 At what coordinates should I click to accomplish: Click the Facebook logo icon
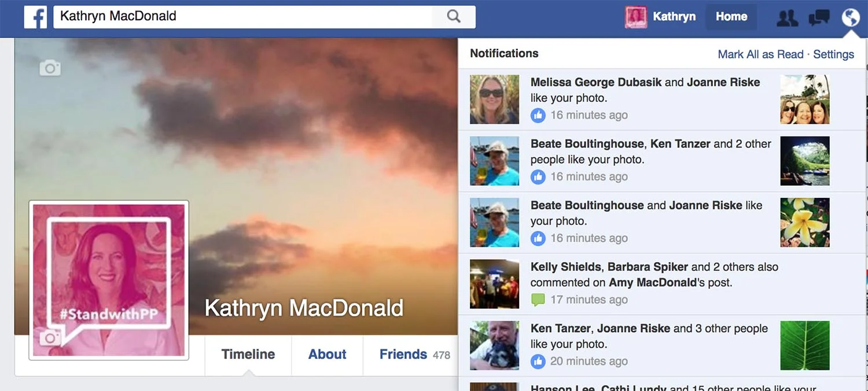[35, 17]
